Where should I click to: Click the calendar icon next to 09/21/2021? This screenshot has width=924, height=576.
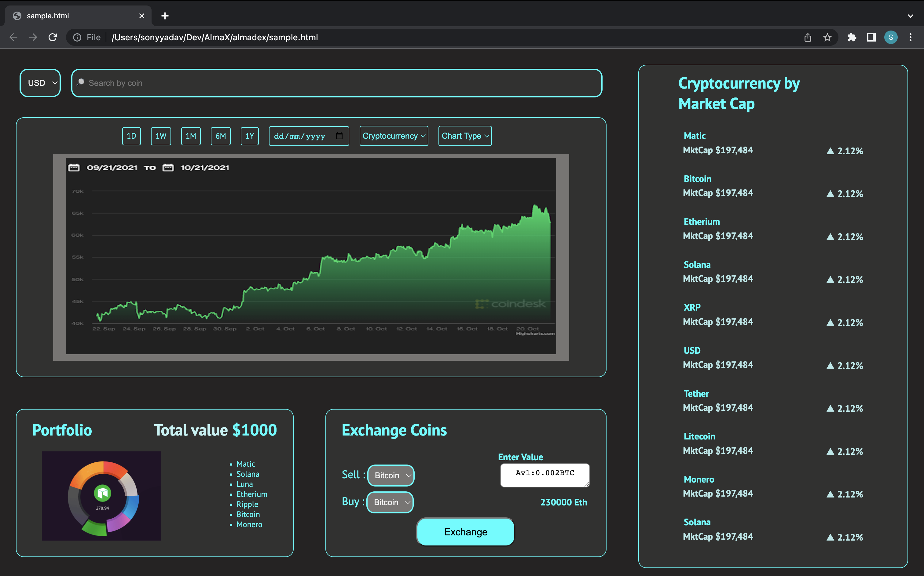pos(74,167)
